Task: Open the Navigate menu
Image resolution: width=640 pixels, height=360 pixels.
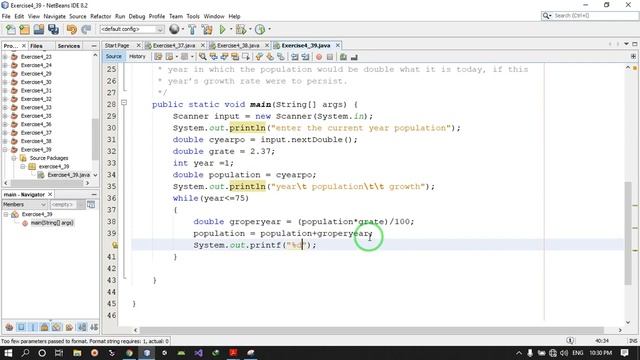Action: pos(54,16)
